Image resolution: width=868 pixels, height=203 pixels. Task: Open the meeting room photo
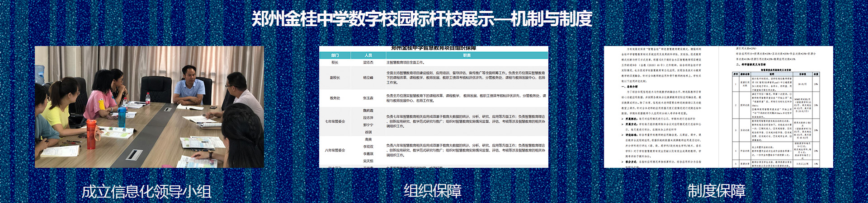(149, 107)
